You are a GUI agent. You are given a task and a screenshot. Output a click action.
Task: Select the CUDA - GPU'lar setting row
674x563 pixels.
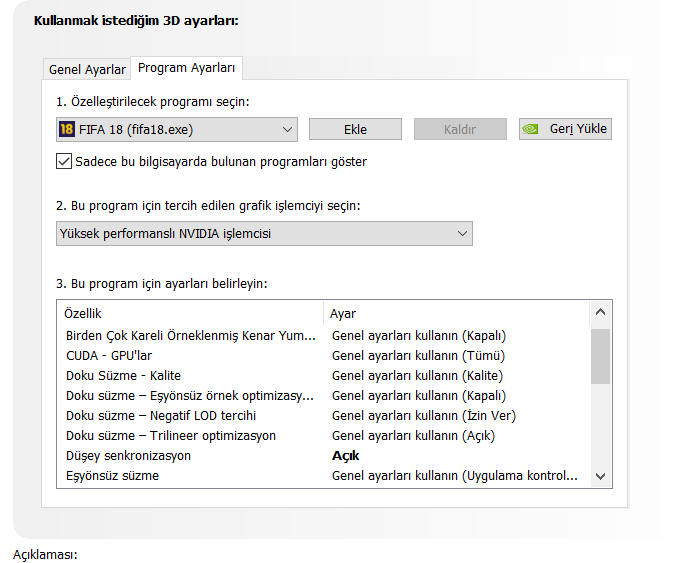point(109,355)
